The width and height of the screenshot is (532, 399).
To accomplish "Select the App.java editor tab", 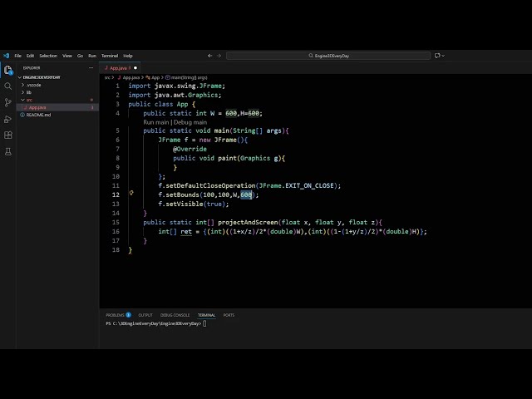I will [x=118, y=68].
